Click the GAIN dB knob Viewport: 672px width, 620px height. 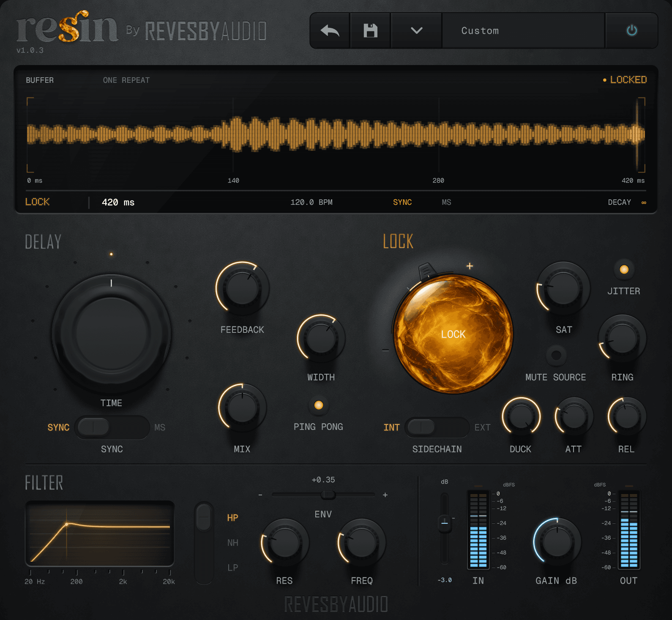tap(557, 542)
